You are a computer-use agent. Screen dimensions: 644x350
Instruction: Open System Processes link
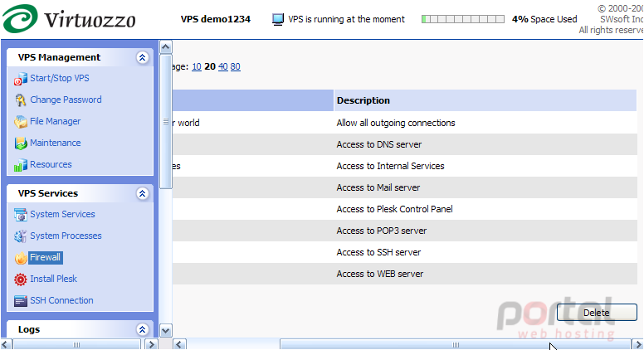(66, 236)
